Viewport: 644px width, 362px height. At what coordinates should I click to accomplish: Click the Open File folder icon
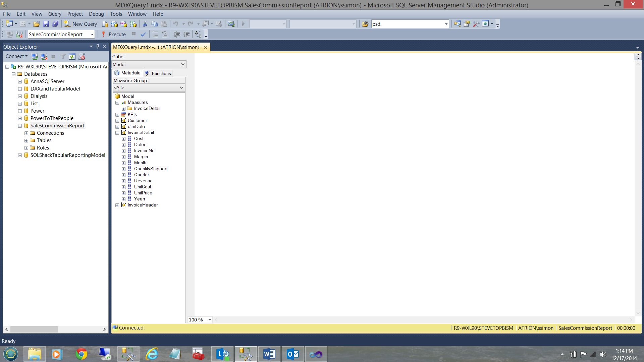37,24
